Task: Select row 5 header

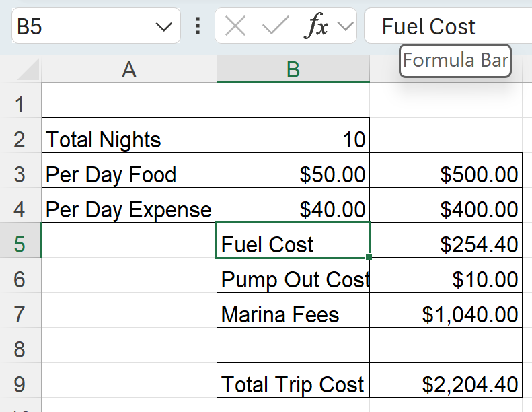Action: pos(20,244)
